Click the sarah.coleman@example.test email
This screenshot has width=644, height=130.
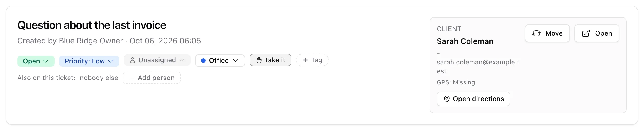click(478, 67)
